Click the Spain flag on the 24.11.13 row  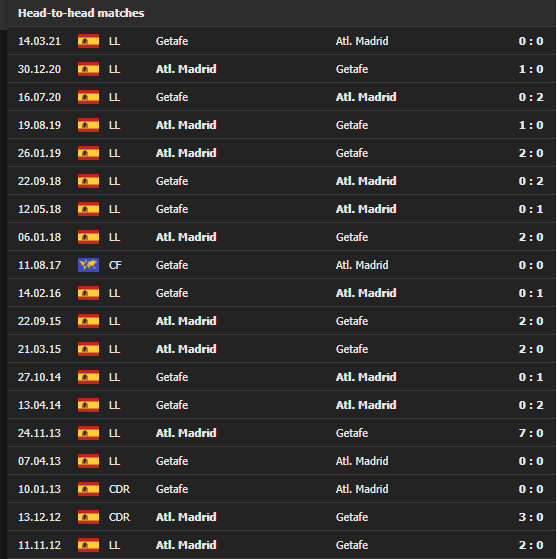tap(88, 433)
